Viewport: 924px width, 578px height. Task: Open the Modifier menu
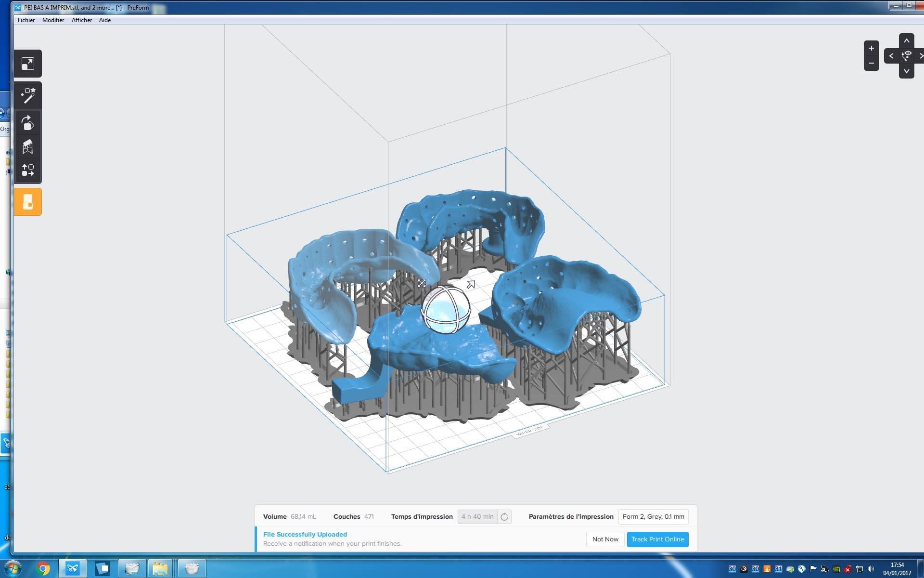point(53,20)
